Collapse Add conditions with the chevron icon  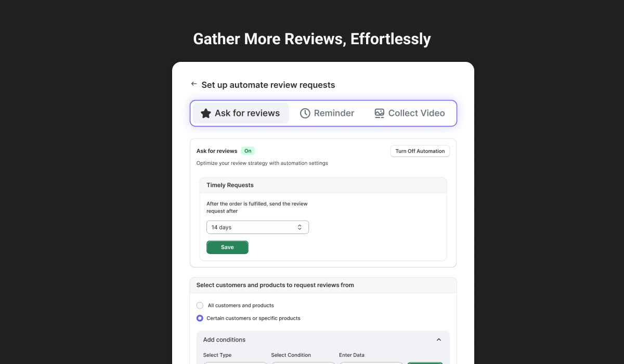439,340
